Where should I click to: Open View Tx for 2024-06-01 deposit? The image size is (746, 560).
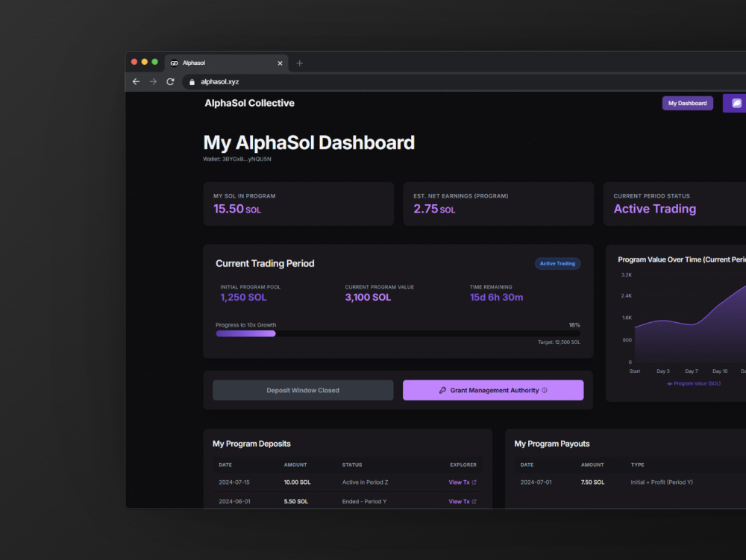(x=462, y=502)
